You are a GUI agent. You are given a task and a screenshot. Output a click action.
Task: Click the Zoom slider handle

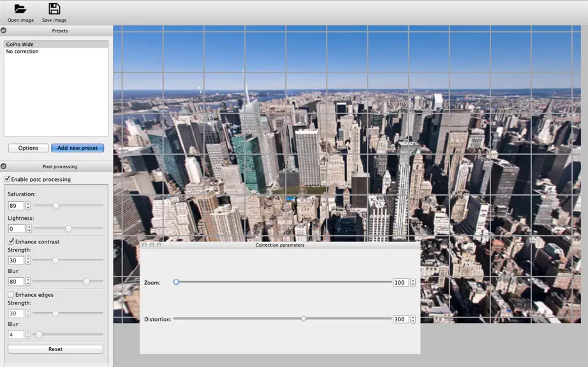coord(176,282)
